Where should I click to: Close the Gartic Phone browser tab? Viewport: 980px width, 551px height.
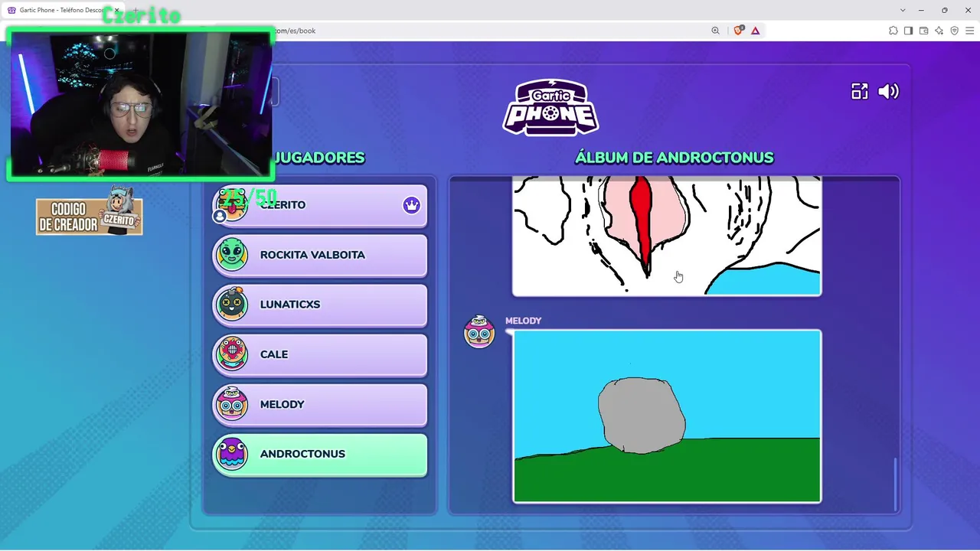click(116, 11)
